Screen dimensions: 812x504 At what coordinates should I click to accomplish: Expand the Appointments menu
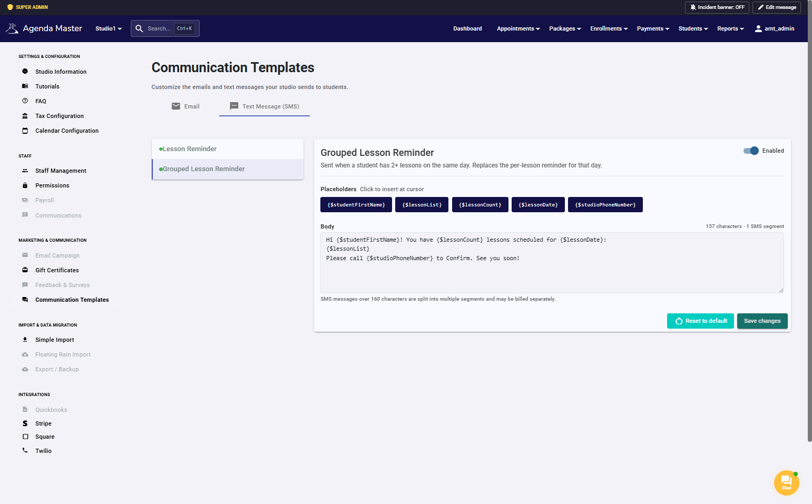(518, 28)
